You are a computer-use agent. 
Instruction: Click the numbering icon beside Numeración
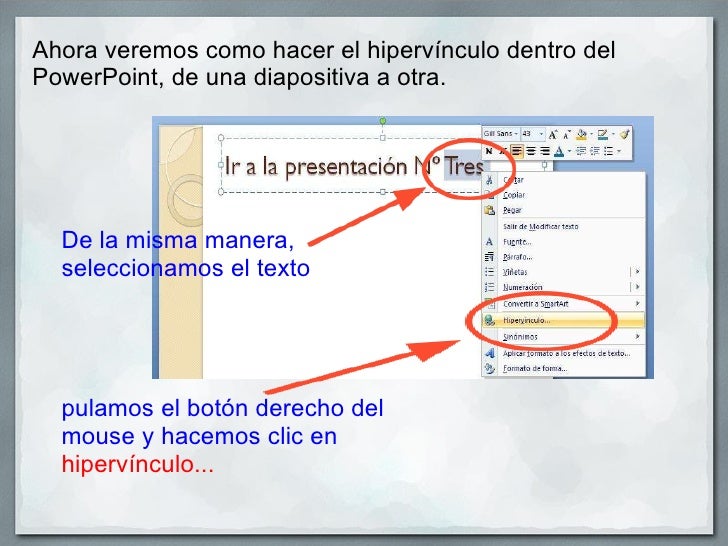tap(489, 287)
